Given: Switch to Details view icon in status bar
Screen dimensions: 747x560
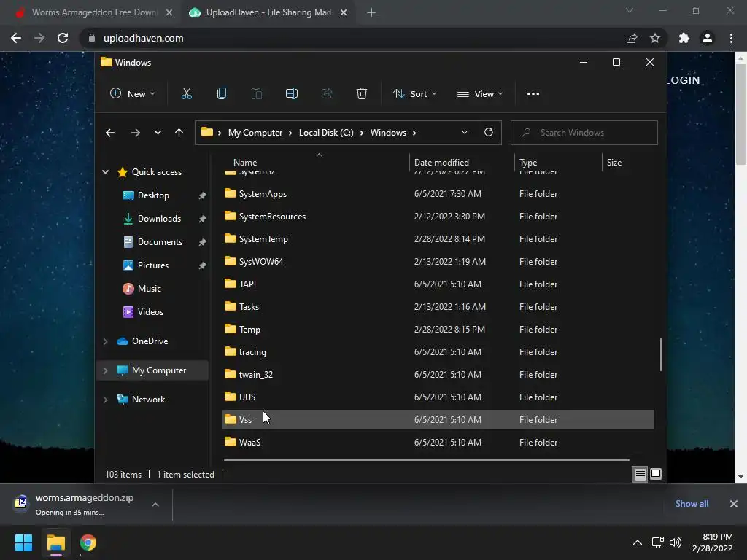Looking at the screenshot, I should coord(640,474).
